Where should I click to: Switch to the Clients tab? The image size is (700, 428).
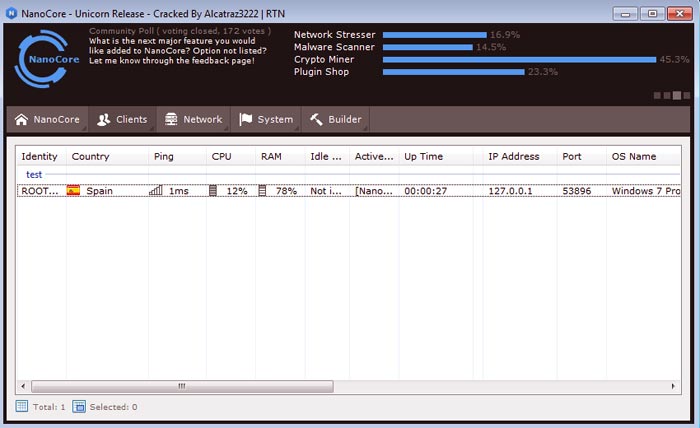[x=122, y=119]
